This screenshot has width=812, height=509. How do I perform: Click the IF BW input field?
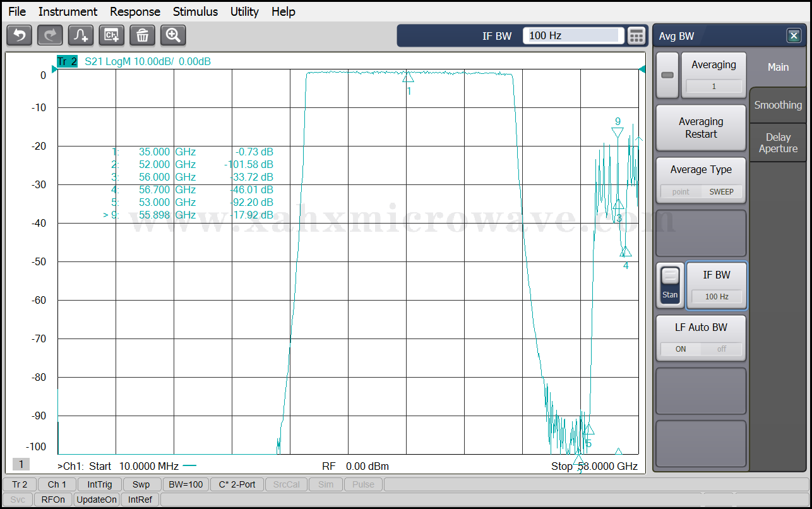[573, 36]
